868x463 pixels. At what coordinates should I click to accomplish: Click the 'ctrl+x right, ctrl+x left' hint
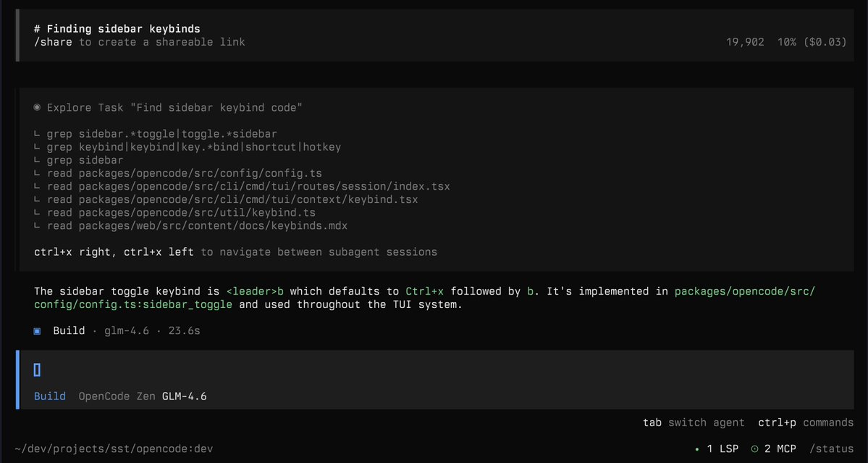pos(114,252)
